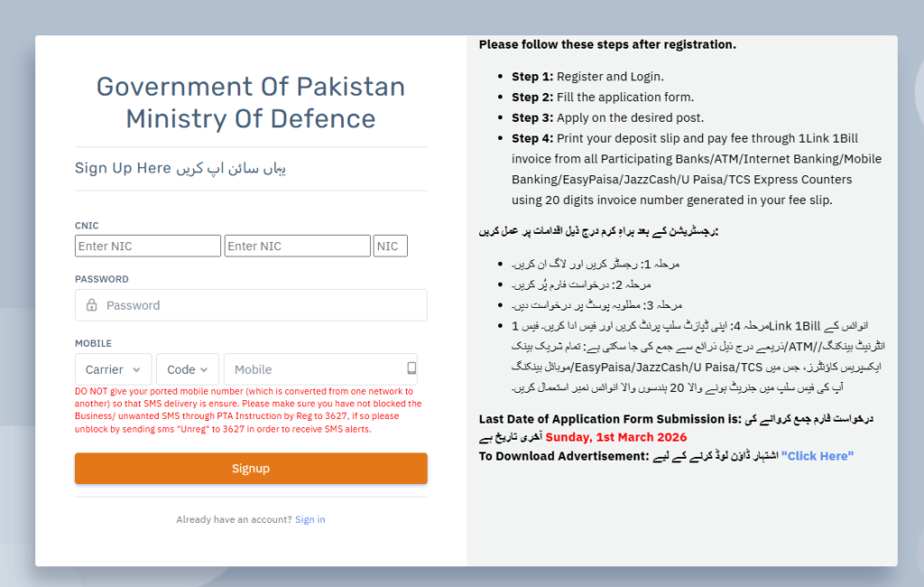The width and height of the screenshot is (924, 587).
Task: Click the lock icon in the Password field
Action: [89, 305]
